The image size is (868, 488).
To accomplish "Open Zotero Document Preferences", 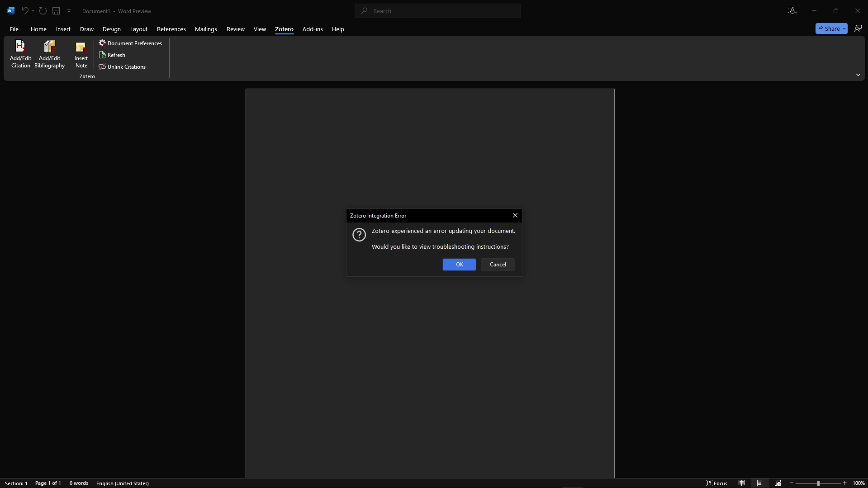I will (130, 43).
